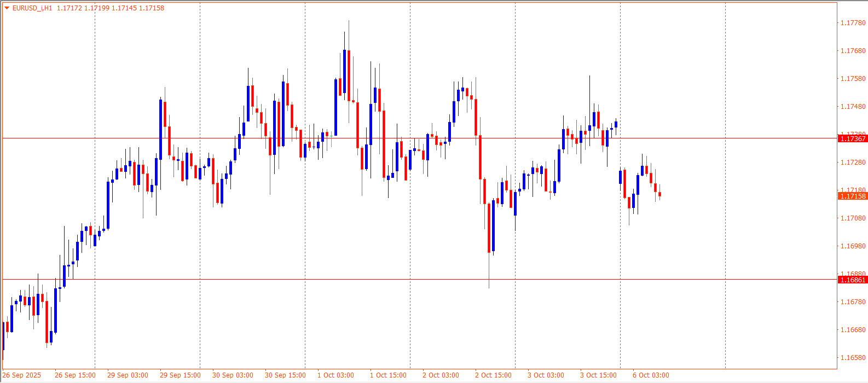Click the red triangle beside EURUSD_i,H1
Viewport: 868px width, 383px height.
click(7, 8)
